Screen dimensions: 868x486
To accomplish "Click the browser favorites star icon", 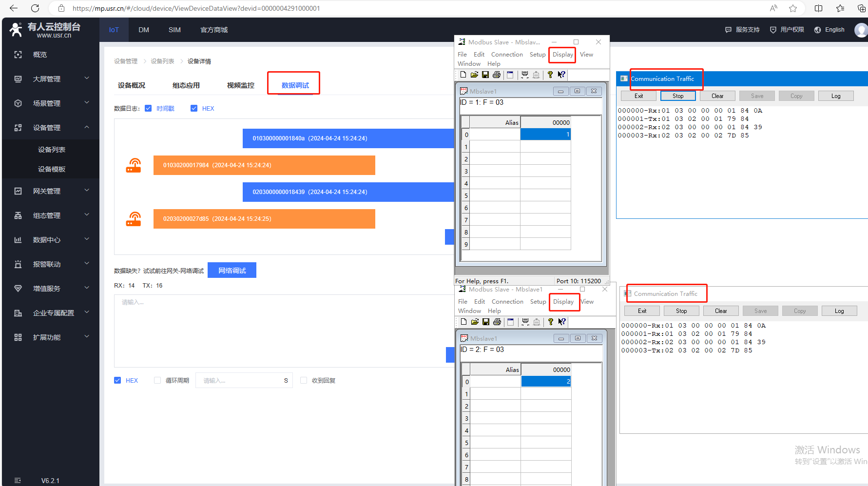I will pos(793,8).
